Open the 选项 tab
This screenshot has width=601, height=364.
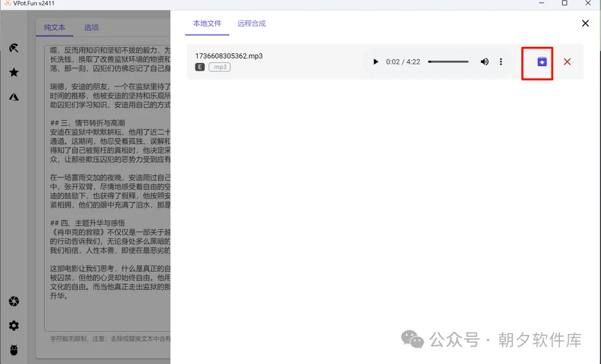pyautogui.click(x=91, y=27)
